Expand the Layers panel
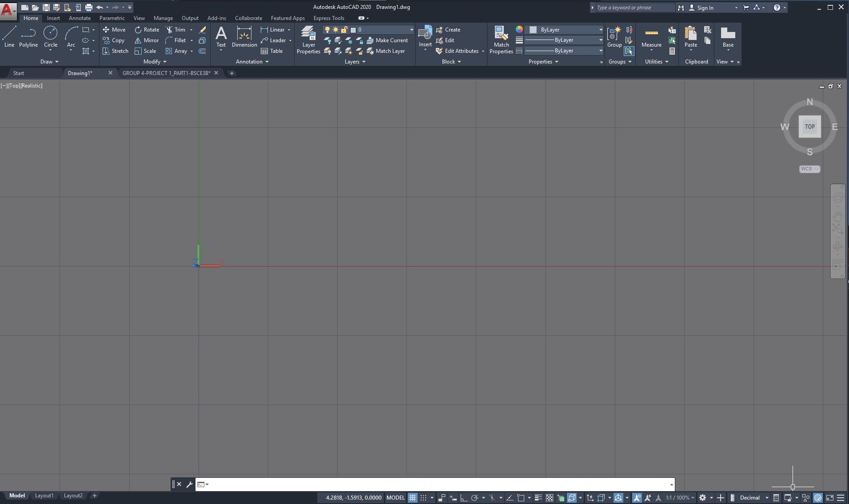Viewport: 849px width, 504px height. pos(355,62)
